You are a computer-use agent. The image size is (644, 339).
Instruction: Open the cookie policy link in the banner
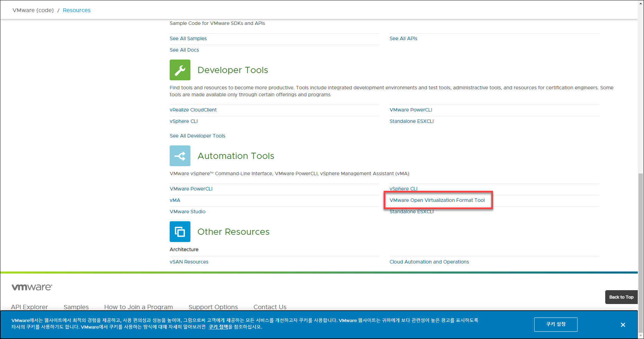pyautogui.click(x=218, y=327)
